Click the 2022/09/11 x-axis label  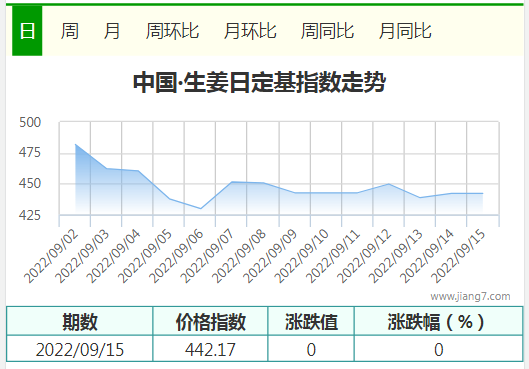[333, 256]
